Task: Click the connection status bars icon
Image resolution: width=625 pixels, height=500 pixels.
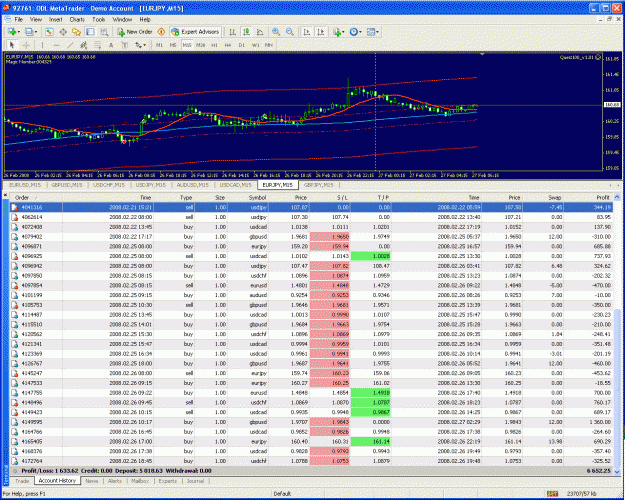Action: (x=552, y=494)
